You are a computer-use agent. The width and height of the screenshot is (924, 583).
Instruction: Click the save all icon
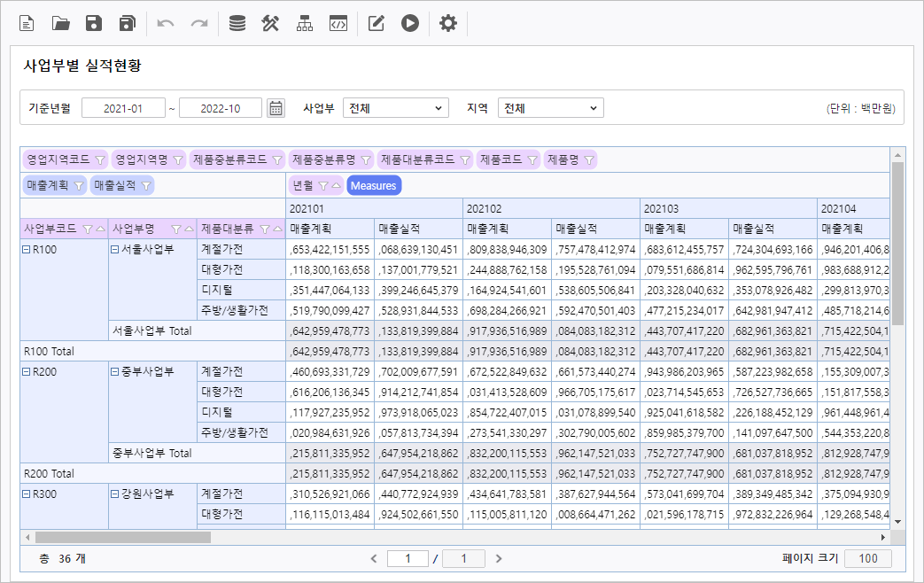[x=127, y=24]
